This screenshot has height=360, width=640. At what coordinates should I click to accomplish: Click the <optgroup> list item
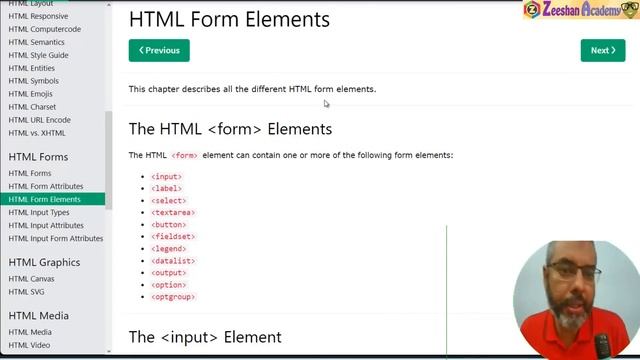click(173, 297)
